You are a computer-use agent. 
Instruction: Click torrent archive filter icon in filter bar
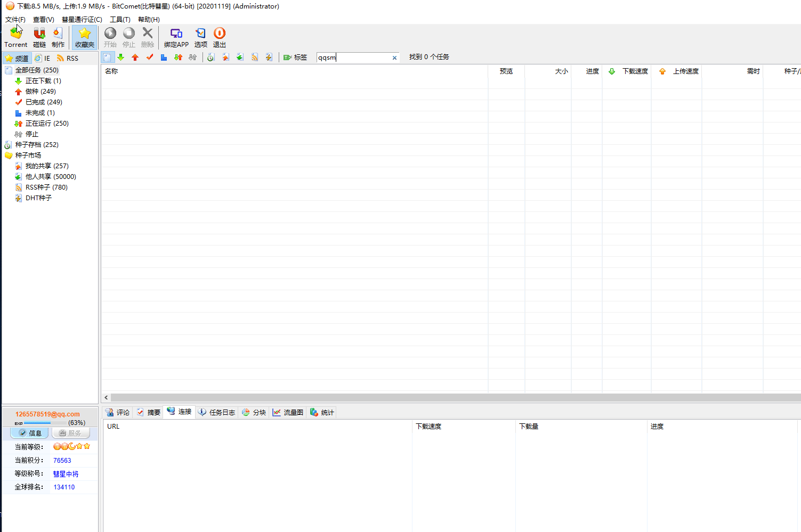[x=211, y=57]
